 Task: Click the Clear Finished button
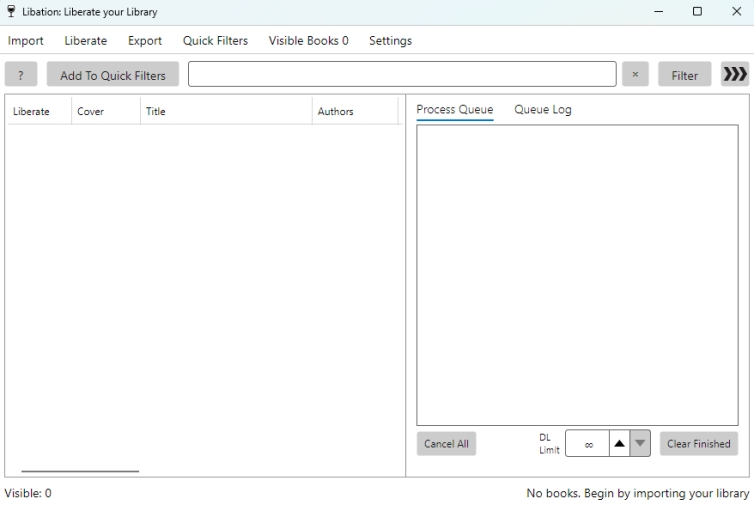point(699,444)
